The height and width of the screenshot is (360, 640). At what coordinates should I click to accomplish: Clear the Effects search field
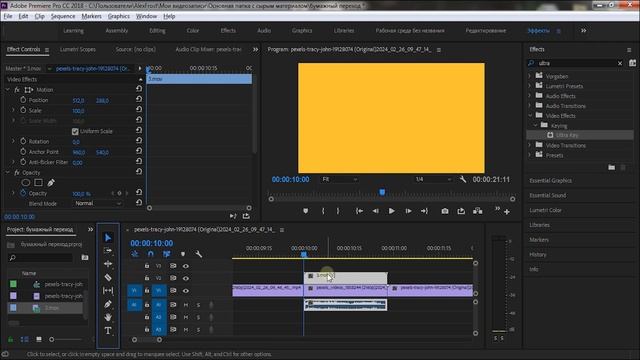click(x=620, y=63)
